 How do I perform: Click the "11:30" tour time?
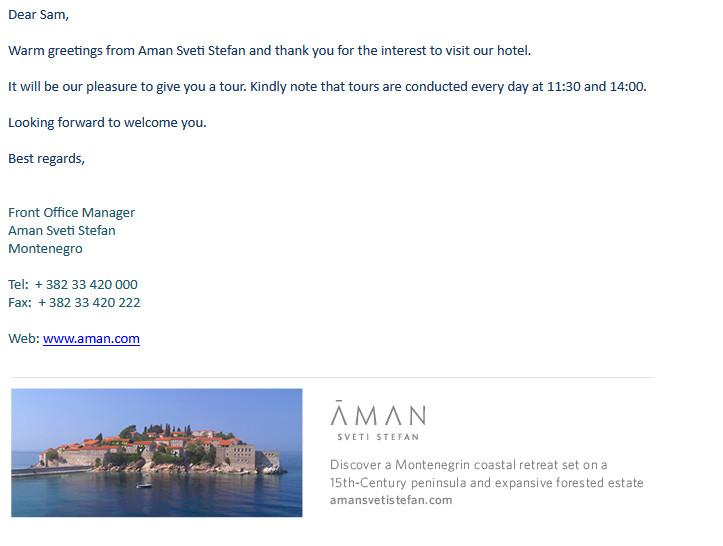click(x=562, y=87)
